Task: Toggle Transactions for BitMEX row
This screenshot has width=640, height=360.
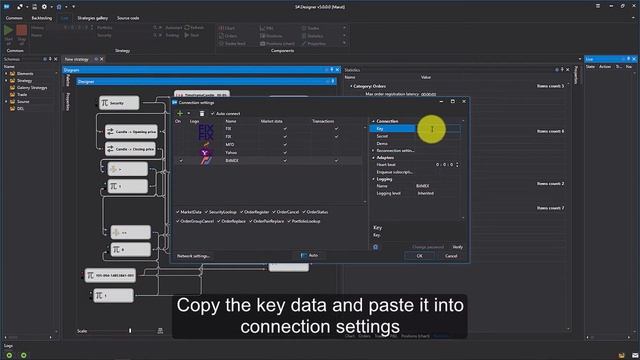Action: click(336, 161)
